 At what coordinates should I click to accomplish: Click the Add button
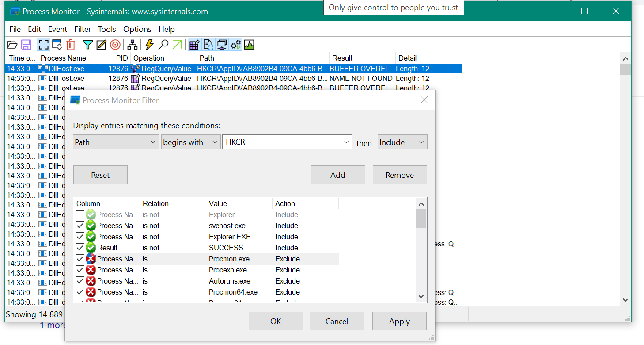pyautogui.click(x=338, y=175)
